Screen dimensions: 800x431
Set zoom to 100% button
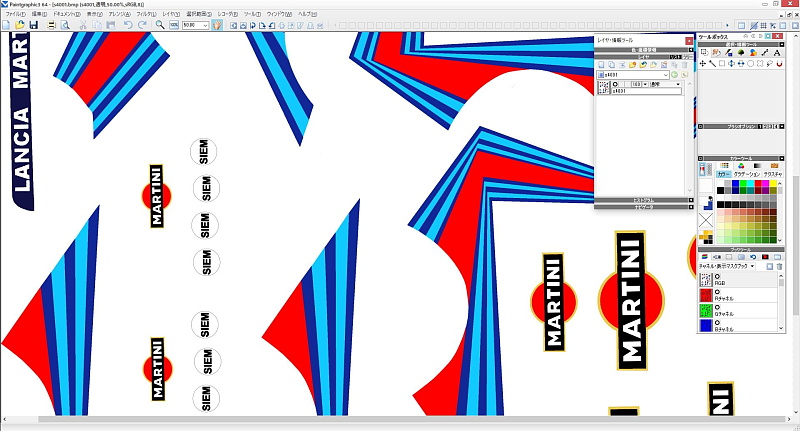174,25
